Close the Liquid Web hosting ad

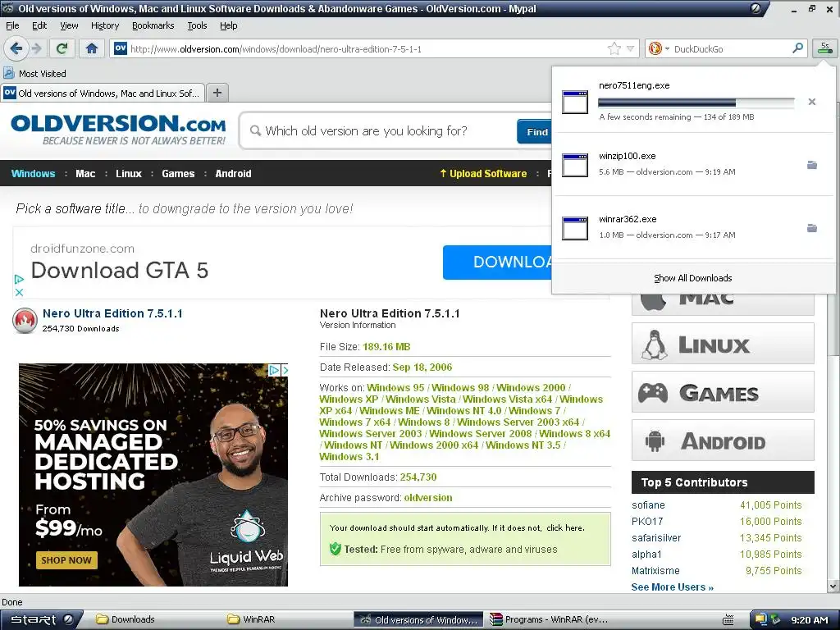pyautogui.click(x=285, y=370)
